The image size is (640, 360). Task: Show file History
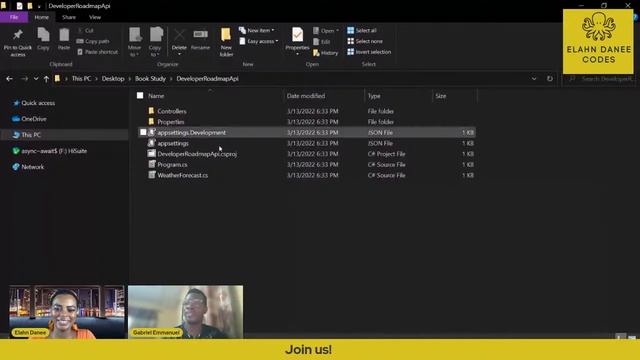point(325,53)
